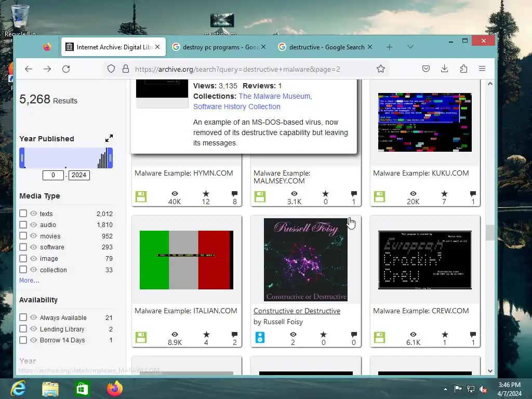Toggle eye icon beside software

pyautogui.click(x=33, y=247)
